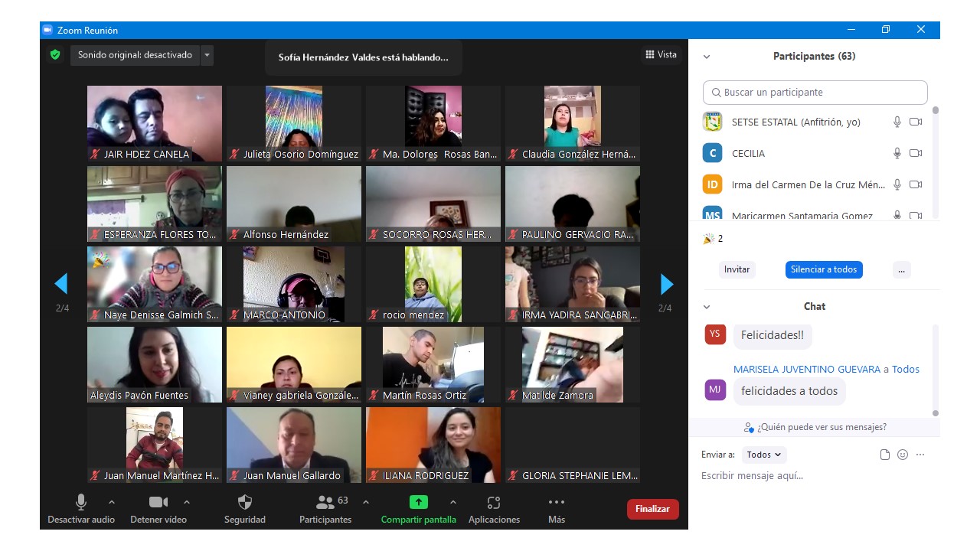
Task: Open the participants more options (...) button
Action: click(x=902, y=269)
